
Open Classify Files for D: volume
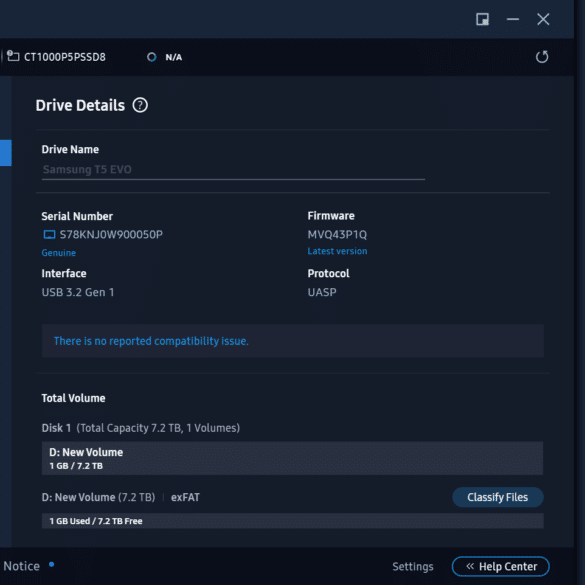(498, 497)
